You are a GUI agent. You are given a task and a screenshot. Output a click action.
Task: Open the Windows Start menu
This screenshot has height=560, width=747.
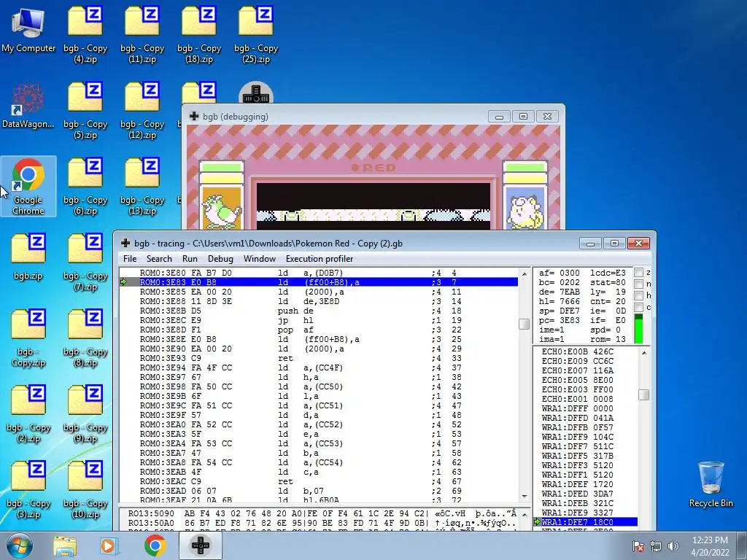coord(20,545)
